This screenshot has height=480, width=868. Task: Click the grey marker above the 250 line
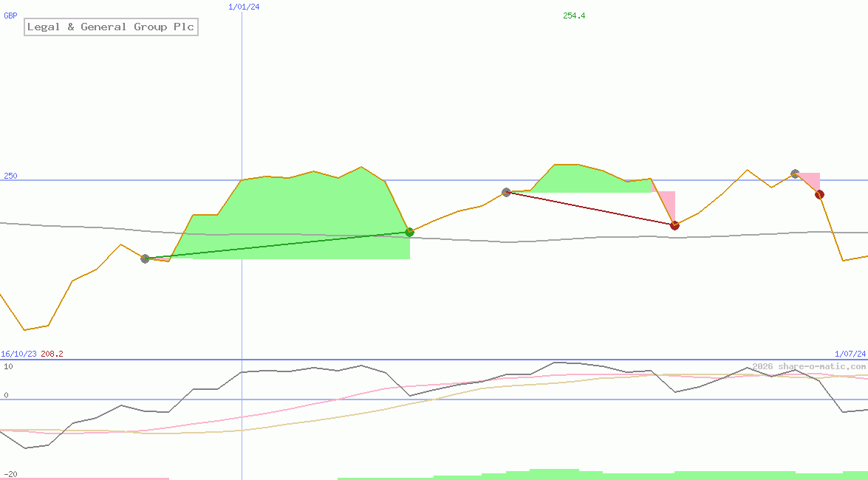pyautogui.click(x=795, y=174)
